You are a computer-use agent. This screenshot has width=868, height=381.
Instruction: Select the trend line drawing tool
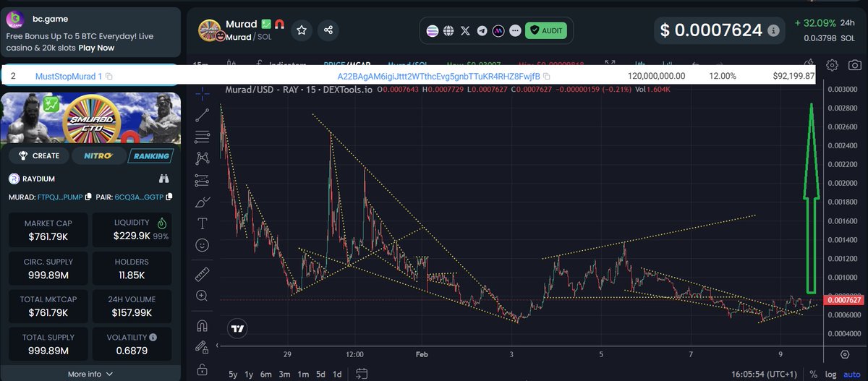click(203, 115)
